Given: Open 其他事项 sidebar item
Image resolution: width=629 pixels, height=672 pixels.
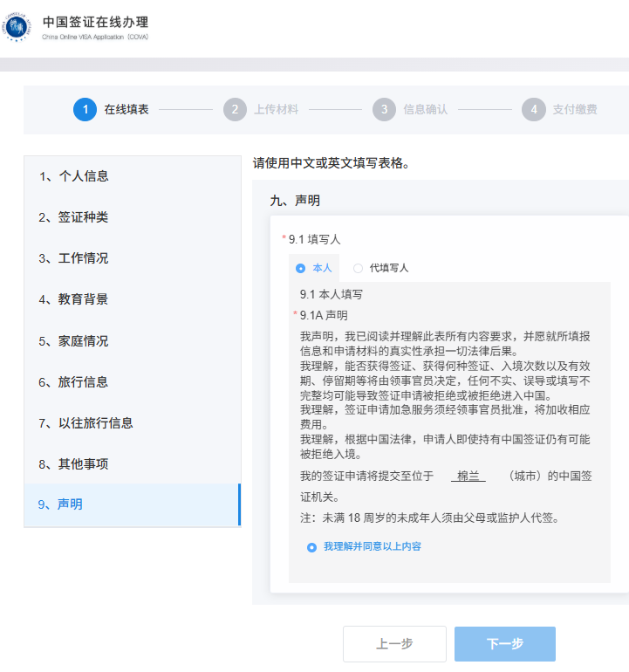Looking at the screenshot, I should pyautogui.click(x=74, y=464).
